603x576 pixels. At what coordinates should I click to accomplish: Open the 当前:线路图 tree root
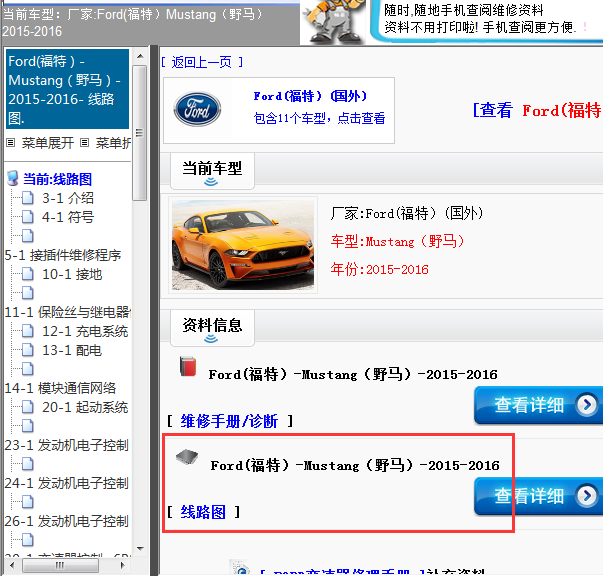click(57, 179)
